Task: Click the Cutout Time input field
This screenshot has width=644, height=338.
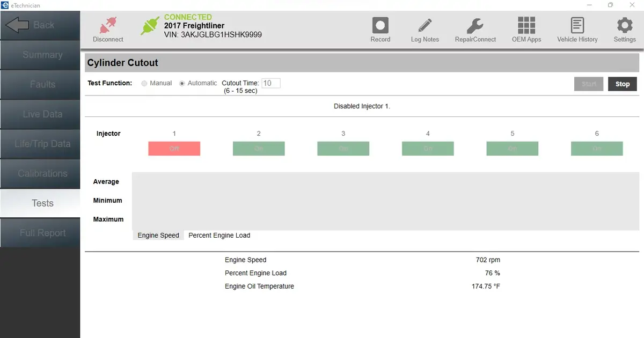Action: (271, 83)
